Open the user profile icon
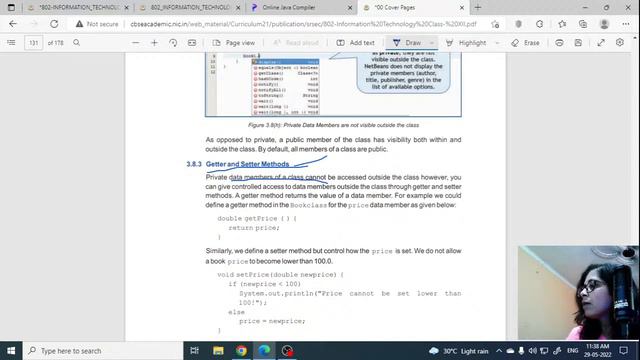Screen dimensions: 640x360 tap(604, 24)
